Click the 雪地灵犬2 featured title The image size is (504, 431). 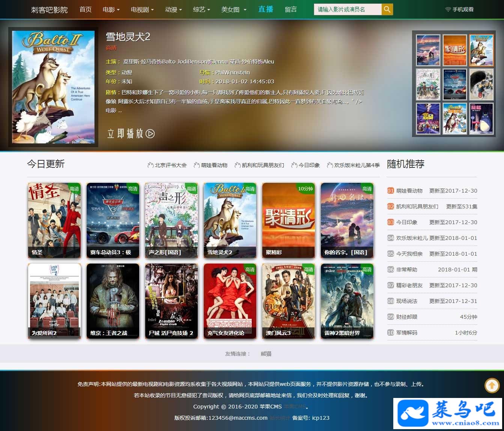(128, 37)
